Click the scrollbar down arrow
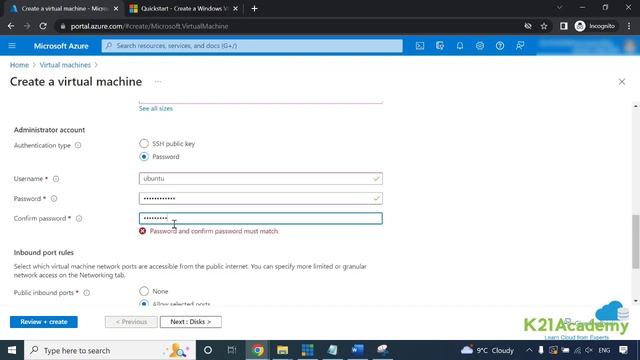The height and width of the screenshot is (360, 640). [636, 301]
